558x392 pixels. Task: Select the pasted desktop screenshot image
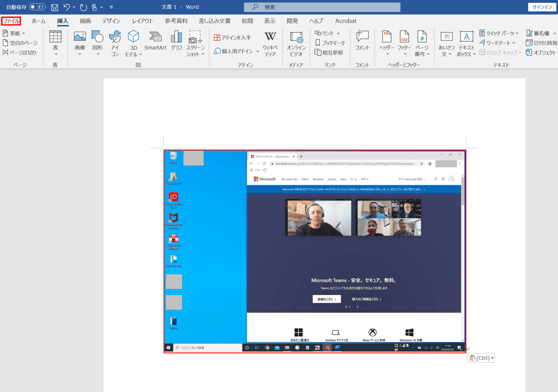pyautogui.click(x=315, y=251)
